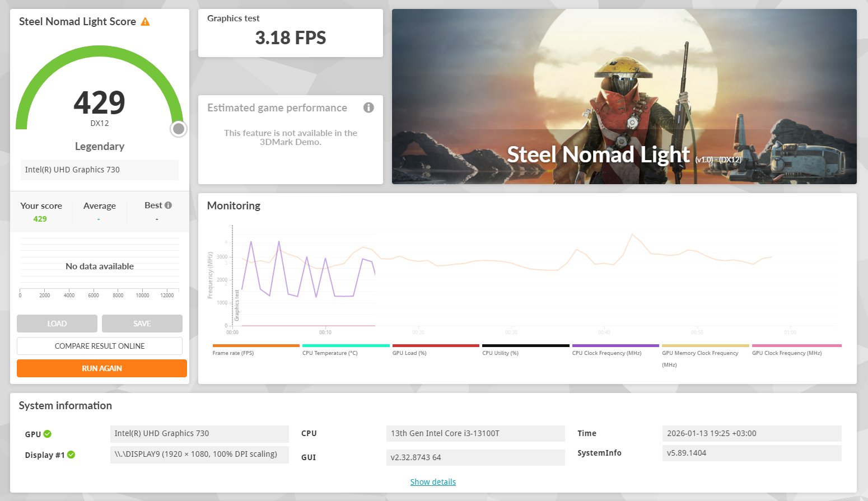Screen dimensions: 868x501
Task: Click the Steel Nomad Light banner image
Action: 624,96
